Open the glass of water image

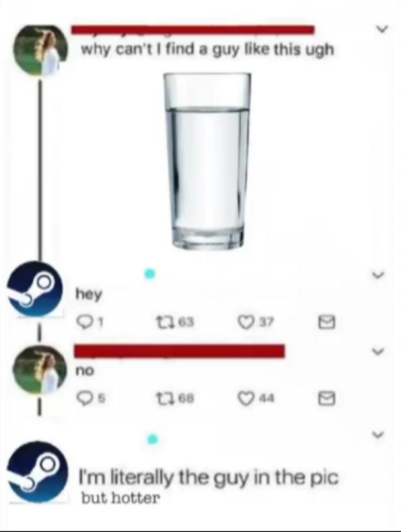pyautogui.click(x=207, y=160)
